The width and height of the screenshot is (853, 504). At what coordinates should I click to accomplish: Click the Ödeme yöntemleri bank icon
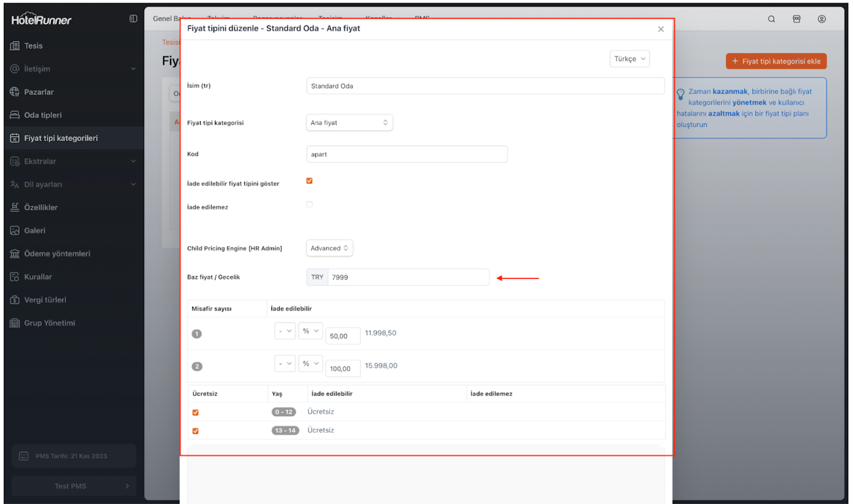[15, 254]
